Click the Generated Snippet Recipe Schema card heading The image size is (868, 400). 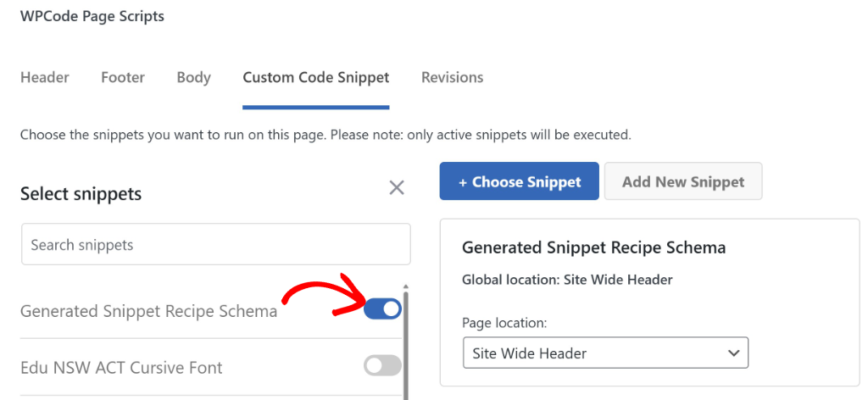point(593,247)
